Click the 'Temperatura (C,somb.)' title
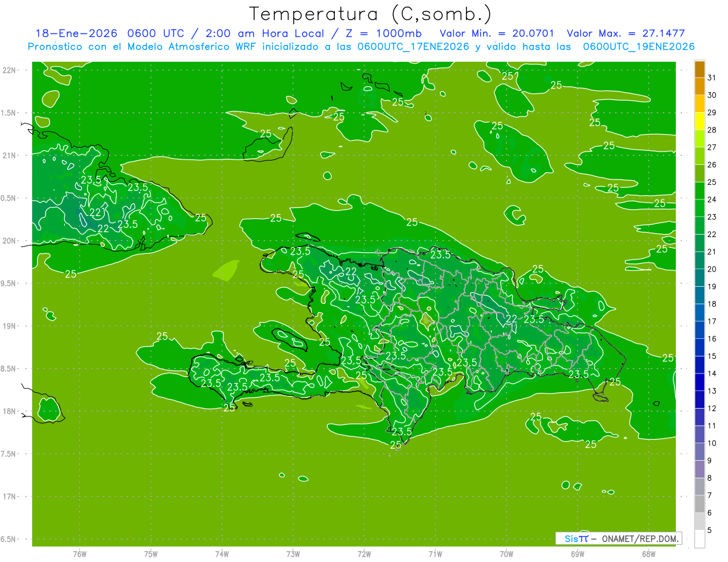 (x=371, y=13)
